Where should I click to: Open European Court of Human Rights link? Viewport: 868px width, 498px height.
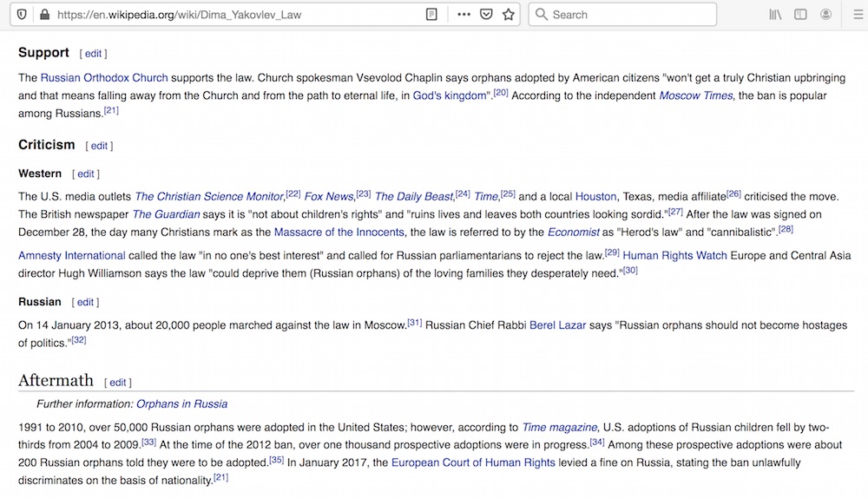(x=473, y=463)
